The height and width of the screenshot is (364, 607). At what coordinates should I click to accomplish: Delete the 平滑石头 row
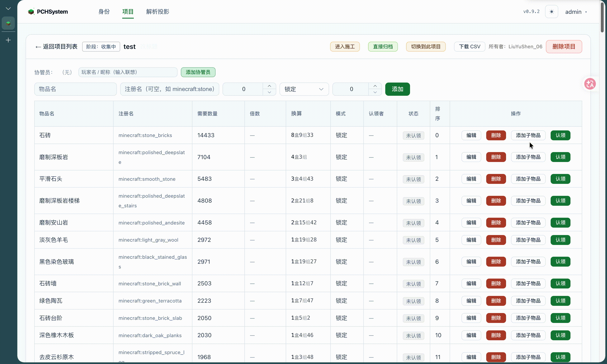pos(496,179)
